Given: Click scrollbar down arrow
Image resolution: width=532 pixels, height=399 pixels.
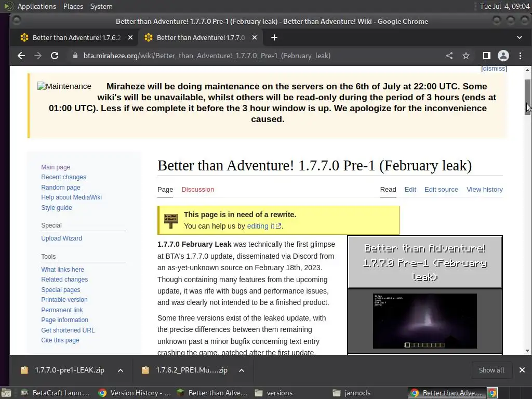Looking at the screenshot, I should click(527, 351).
